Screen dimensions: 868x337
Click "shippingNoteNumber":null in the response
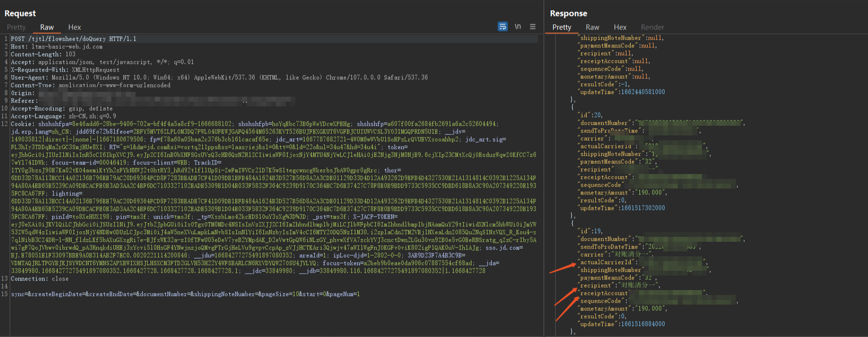pos(621,38)
